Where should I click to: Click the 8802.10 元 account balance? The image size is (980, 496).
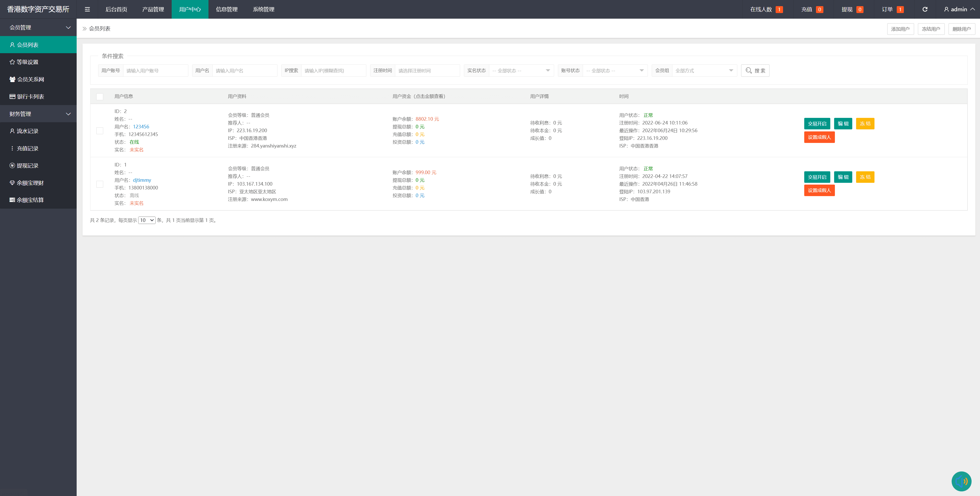tap(427, 119)
